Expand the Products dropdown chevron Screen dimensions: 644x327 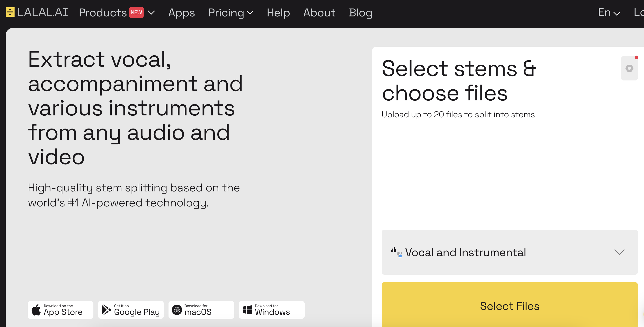click(152, 12)
